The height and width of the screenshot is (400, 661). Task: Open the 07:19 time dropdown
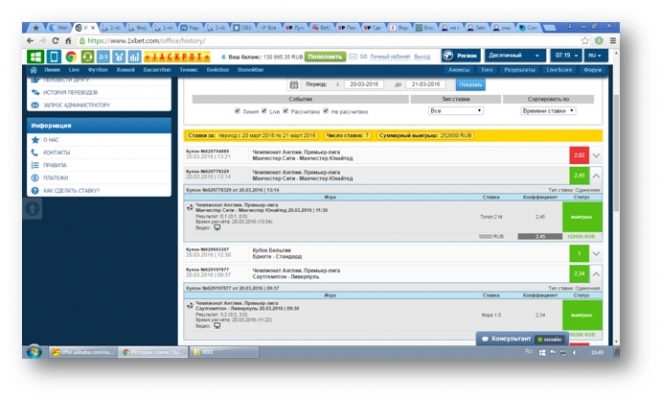coord(566,56)
